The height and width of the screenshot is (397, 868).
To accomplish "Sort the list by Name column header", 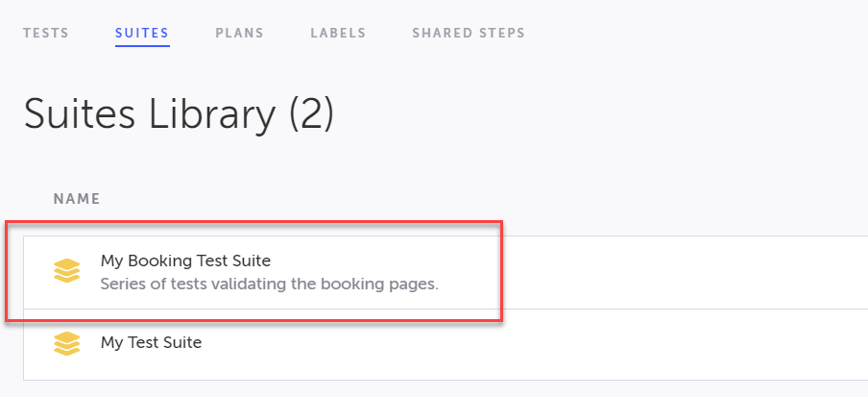I will (x=77, y=199).
